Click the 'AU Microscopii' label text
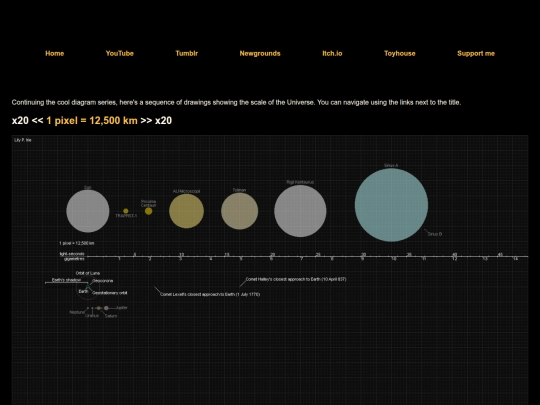 [186, 191]
